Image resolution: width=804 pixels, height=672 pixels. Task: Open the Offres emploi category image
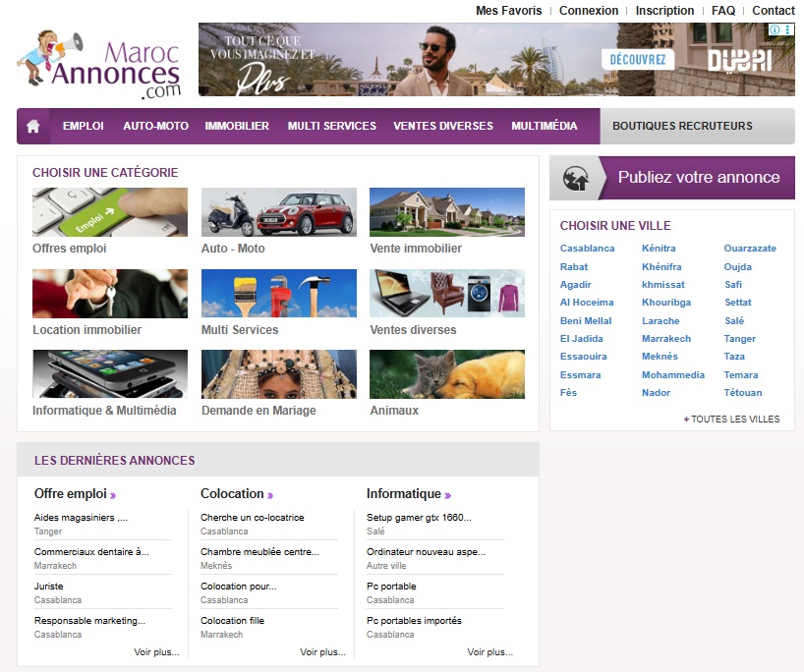(110, 212)
